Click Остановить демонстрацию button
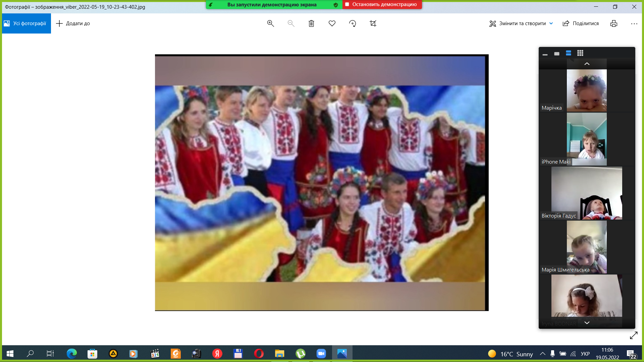This screenshot has height=362, width=644. click(x=382, y=4)
